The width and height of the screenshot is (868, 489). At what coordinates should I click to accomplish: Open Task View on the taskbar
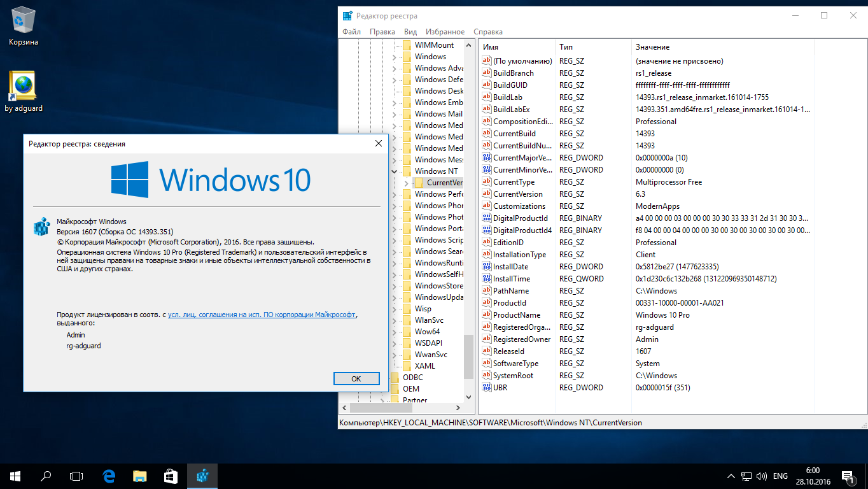coord(76,476)
